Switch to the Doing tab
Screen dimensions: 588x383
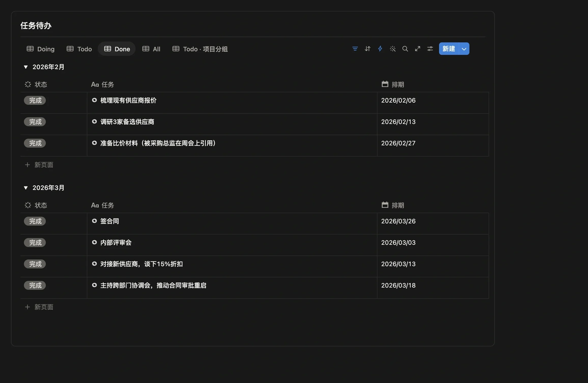pyautogui.click(x=41, y=49)
